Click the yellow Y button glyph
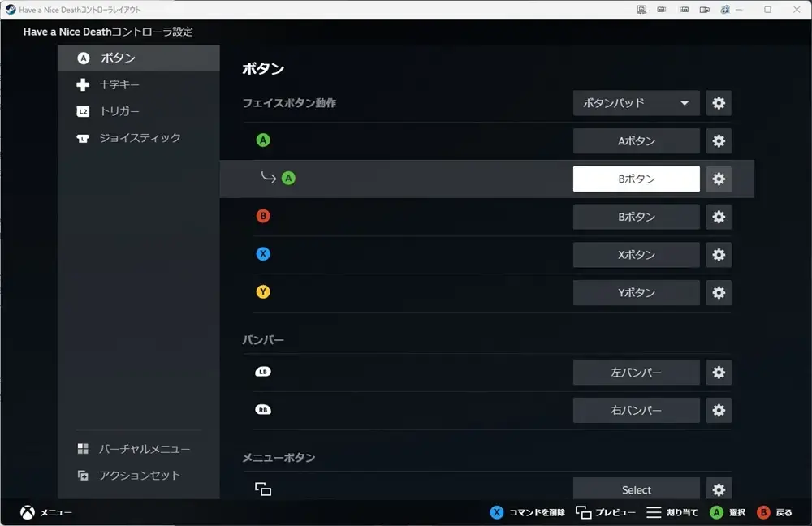The width and height of the screenshot is (812, 526). coord(263,291)
